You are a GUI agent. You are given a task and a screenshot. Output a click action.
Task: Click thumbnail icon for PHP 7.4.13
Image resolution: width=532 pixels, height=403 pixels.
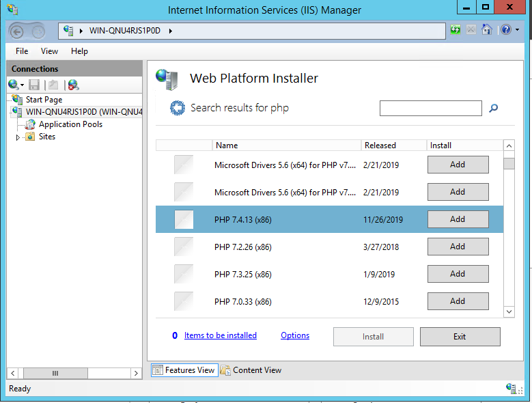tap(184, 219)
